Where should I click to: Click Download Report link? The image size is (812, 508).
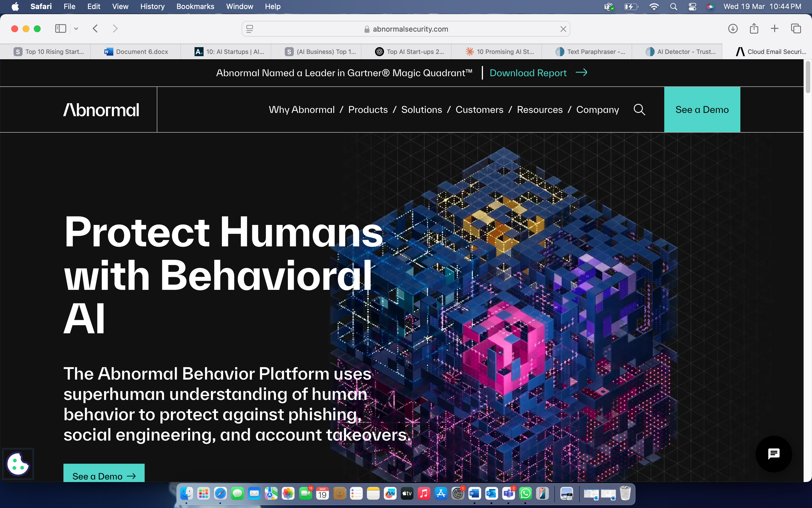coord(538,73)
